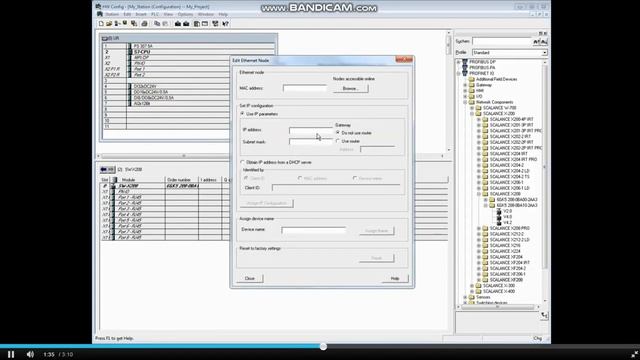This screenshot has width=640, height=360.
Task: Click the Device name input field
Action: [x=313, y=230]
